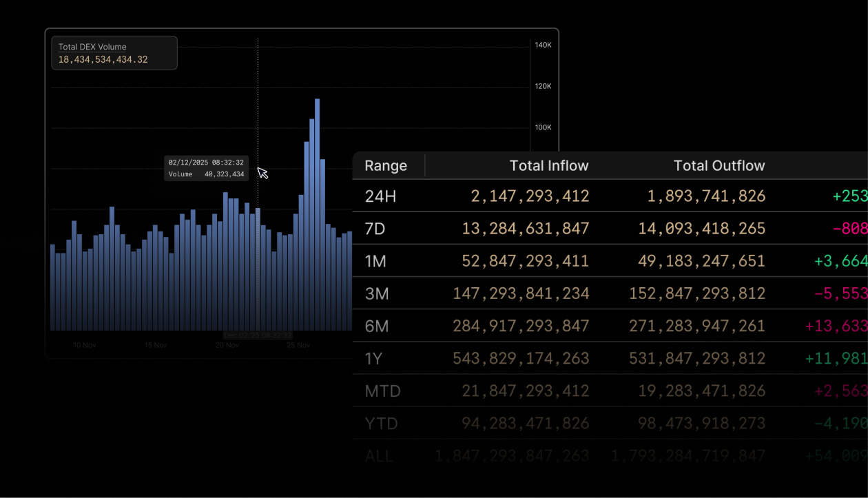The image size is (868, 498).
Task: Click inflow value 543,829,174,263
Action: 521,358
